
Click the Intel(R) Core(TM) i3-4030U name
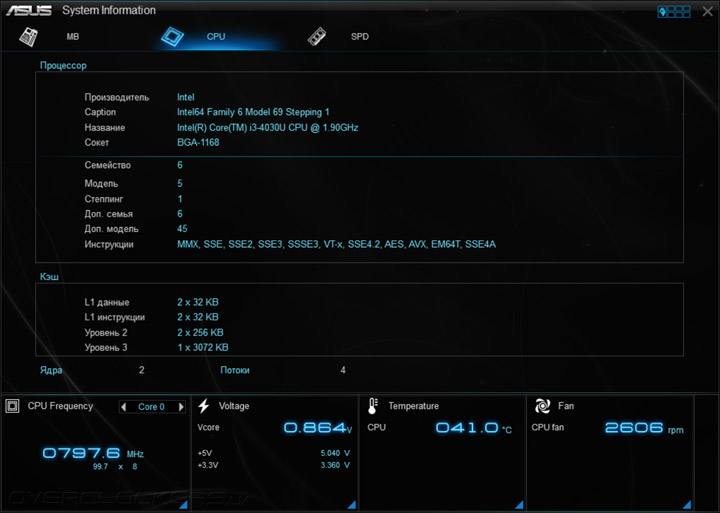tap(268, 128)
